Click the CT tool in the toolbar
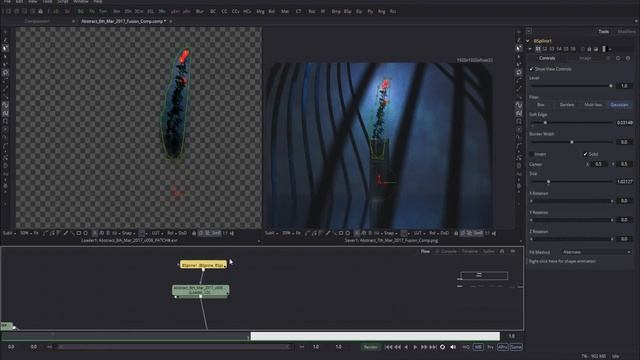640x360 pixels. pyautogui.click(x=298, y=11)
